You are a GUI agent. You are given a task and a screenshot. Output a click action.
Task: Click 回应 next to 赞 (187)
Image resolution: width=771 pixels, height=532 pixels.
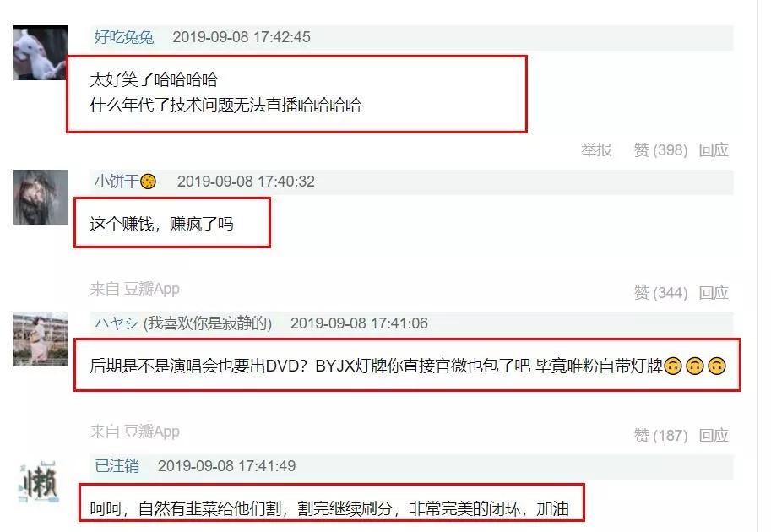pos(714,435)
